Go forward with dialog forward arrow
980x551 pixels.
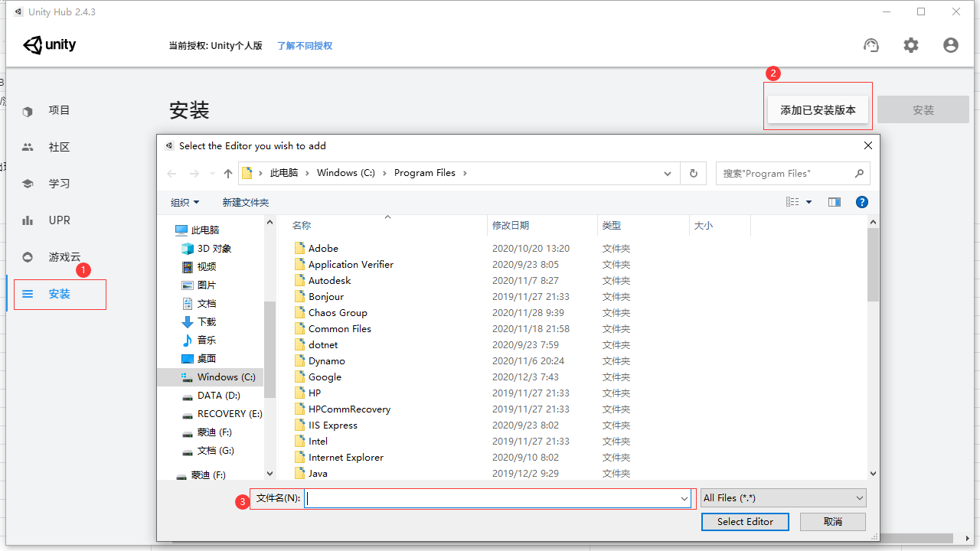(194, 174)
